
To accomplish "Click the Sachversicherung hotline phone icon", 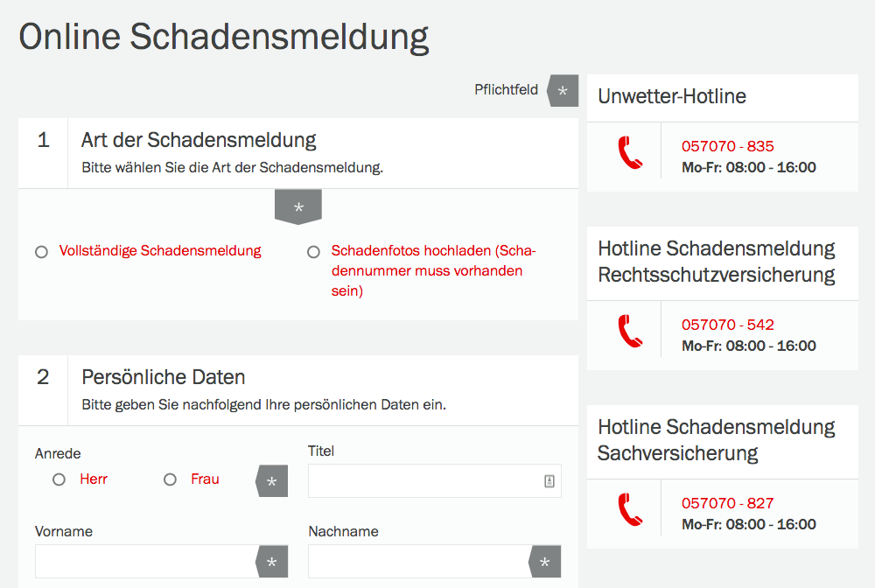I will [630, 509].
